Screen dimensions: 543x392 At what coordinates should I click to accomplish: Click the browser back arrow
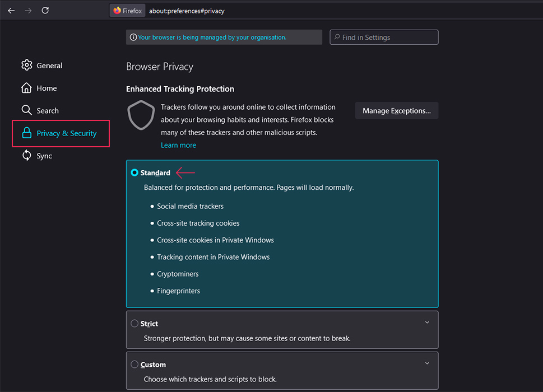pyautogui.click(x=11, y=11)
